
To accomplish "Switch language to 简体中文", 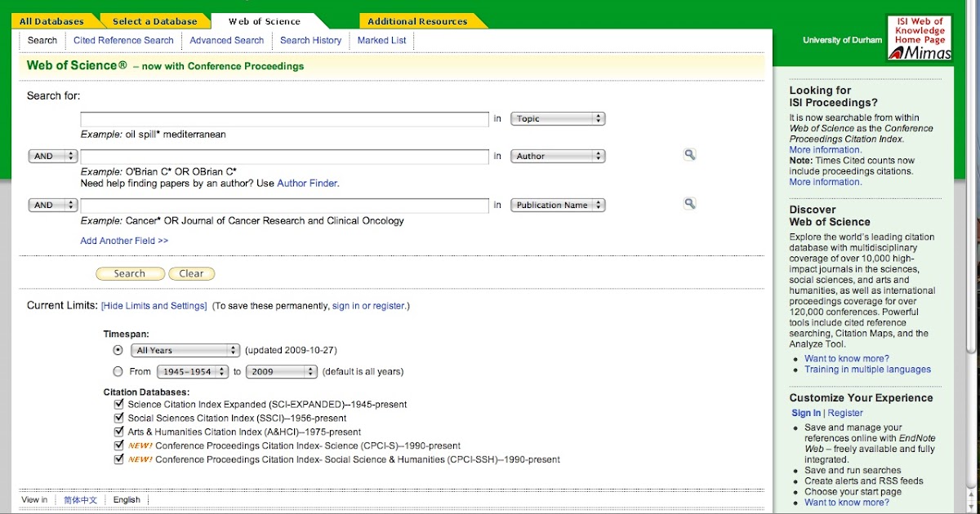I will 81,500.
